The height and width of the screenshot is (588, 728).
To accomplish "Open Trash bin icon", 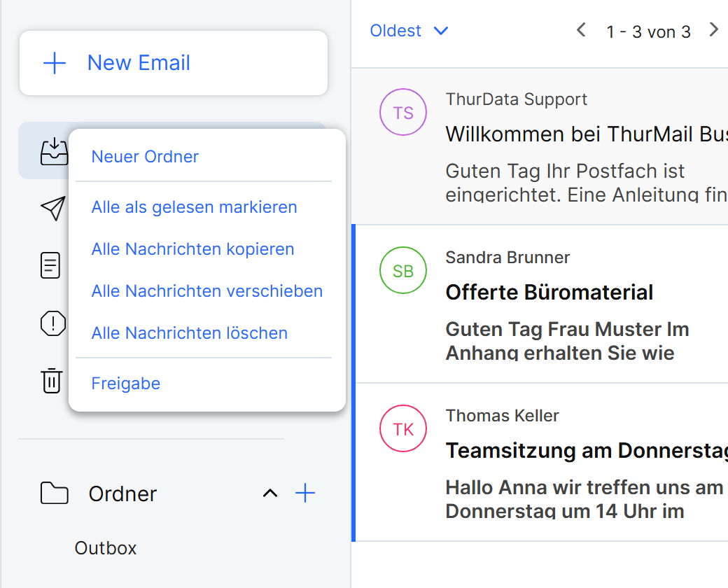I will (x=52, y=381).
